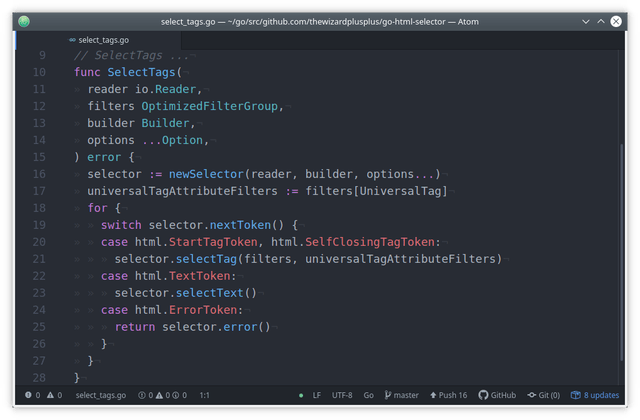This screenshot has height=420, width=640.
Task: Click the warning triangle icon in status bar
Action: point(50,395)
